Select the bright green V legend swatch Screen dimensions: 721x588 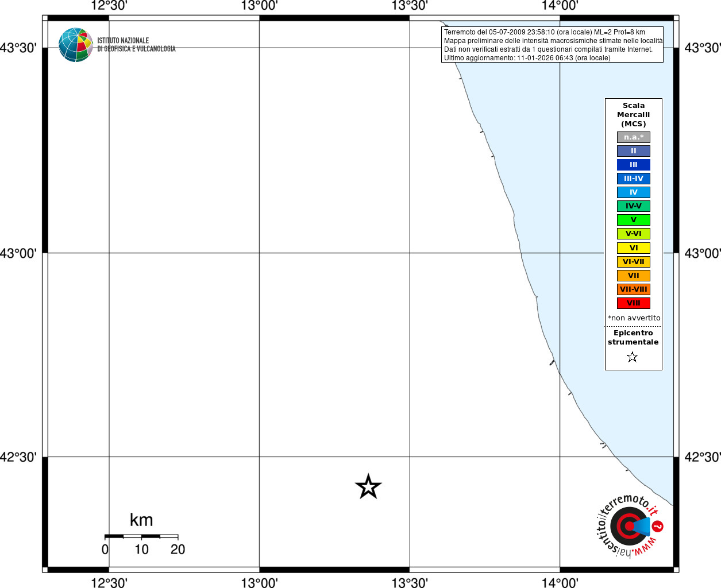click(634, 220)
